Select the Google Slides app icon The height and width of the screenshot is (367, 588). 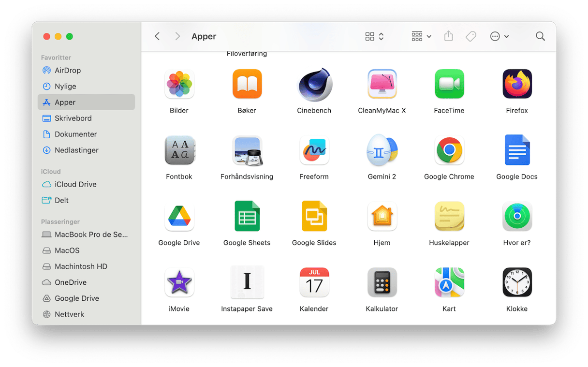(x=314, y=216)
